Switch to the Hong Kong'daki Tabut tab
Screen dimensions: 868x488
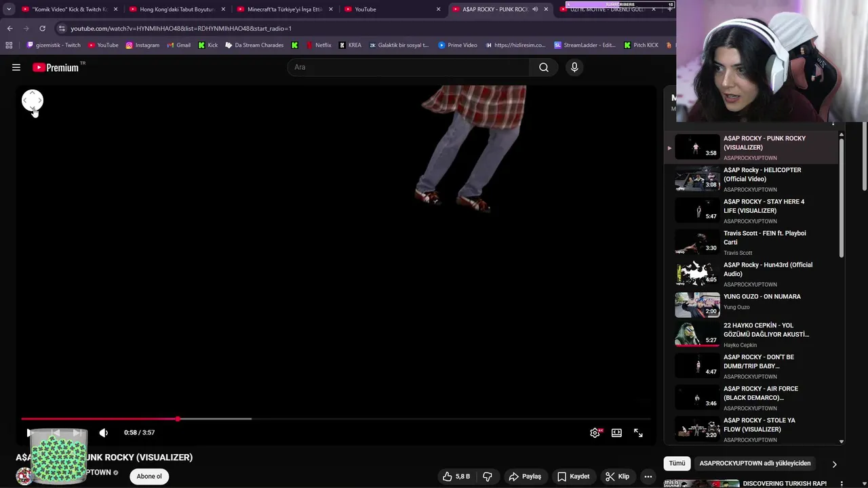pos(173,9)
